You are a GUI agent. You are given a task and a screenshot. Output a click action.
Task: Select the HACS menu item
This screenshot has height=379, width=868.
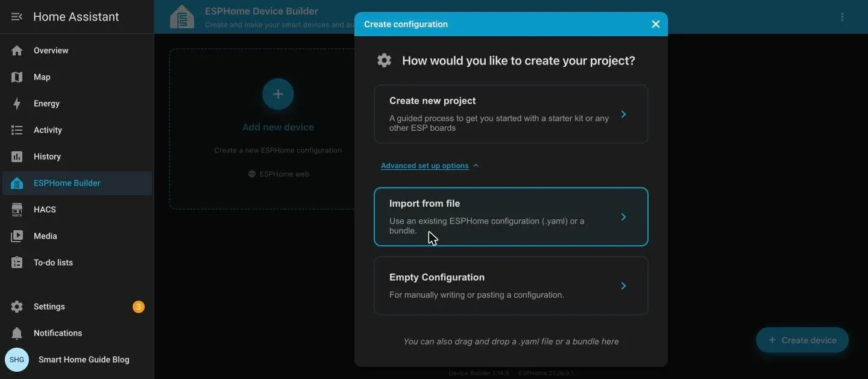[x=77, y=210]
